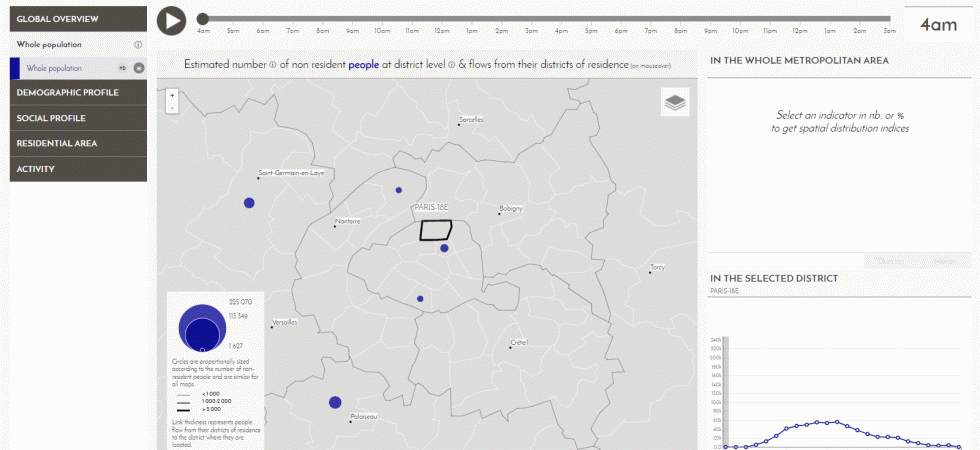Jump to 12pm on the timeline
Image resolution: width=980 pixels, height=450 pixels.
(x=440, y=19)
